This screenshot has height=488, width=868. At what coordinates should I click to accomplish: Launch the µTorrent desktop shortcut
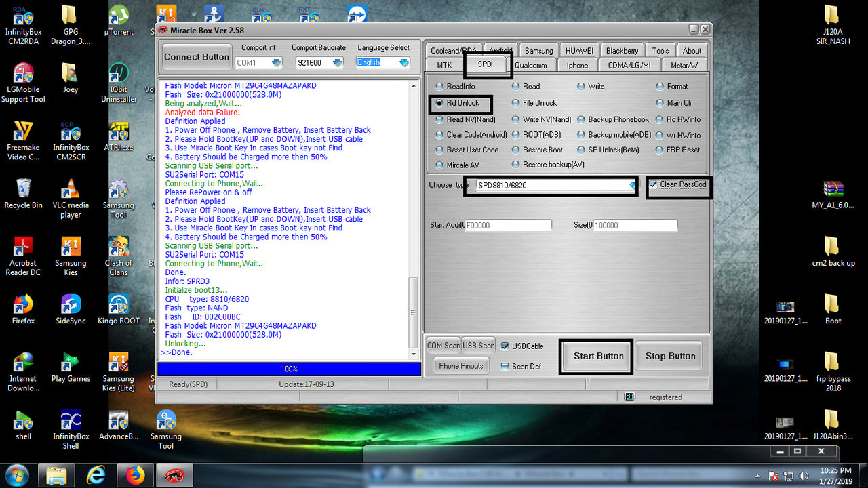[118, 20]
